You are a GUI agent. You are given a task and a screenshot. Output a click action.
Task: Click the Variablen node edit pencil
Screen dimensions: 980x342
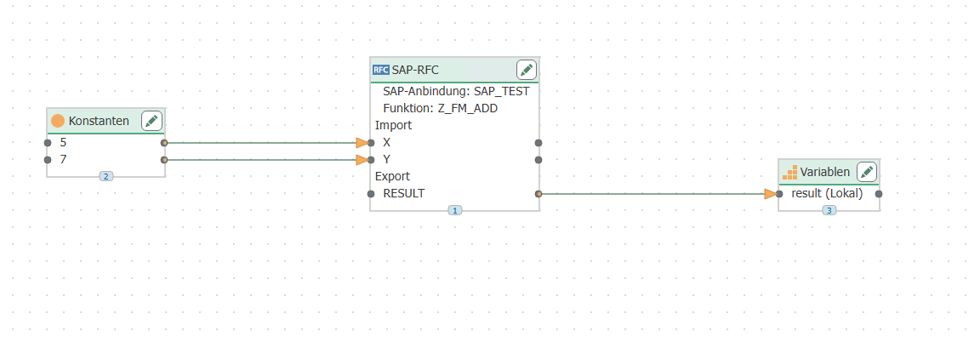pyautogui.click(x=867, y=172)
